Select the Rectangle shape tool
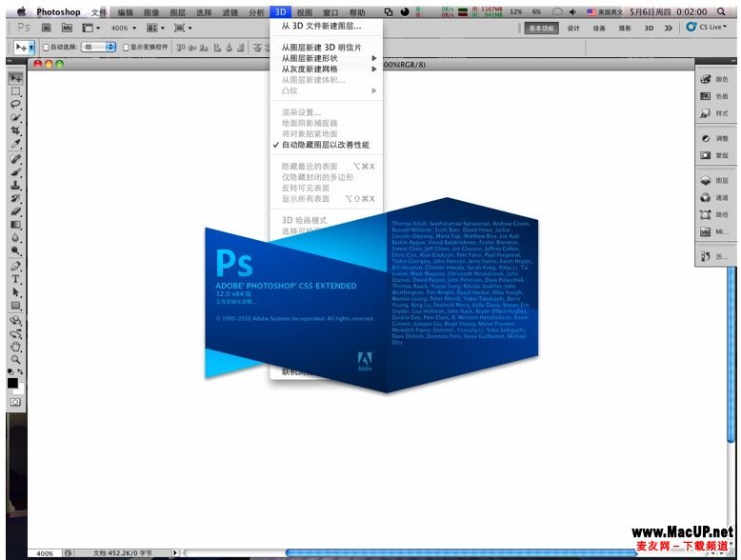The width and height of the screenshot is (741, 560). click(15, 306)
